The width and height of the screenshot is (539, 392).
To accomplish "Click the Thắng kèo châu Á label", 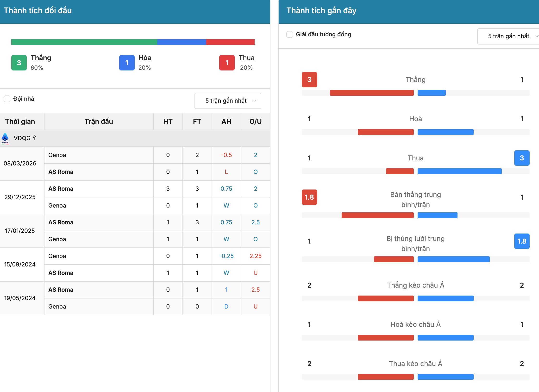I will pos(415,285).
